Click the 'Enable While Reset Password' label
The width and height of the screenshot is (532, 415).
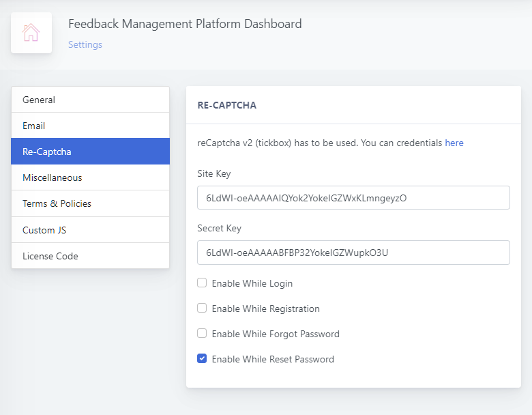point(273,359)
